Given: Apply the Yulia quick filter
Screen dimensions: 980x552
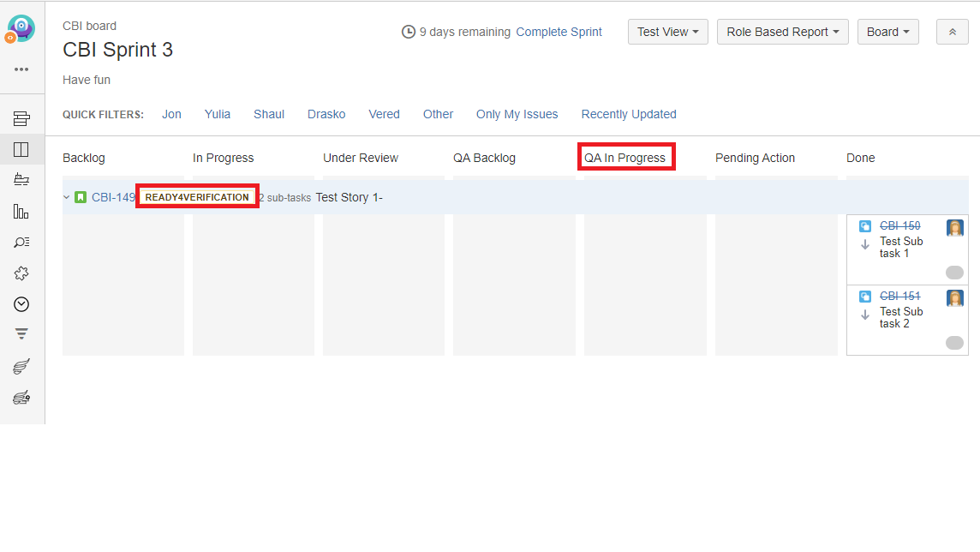Looking at the screenshot, I should [x=218, y=114].
